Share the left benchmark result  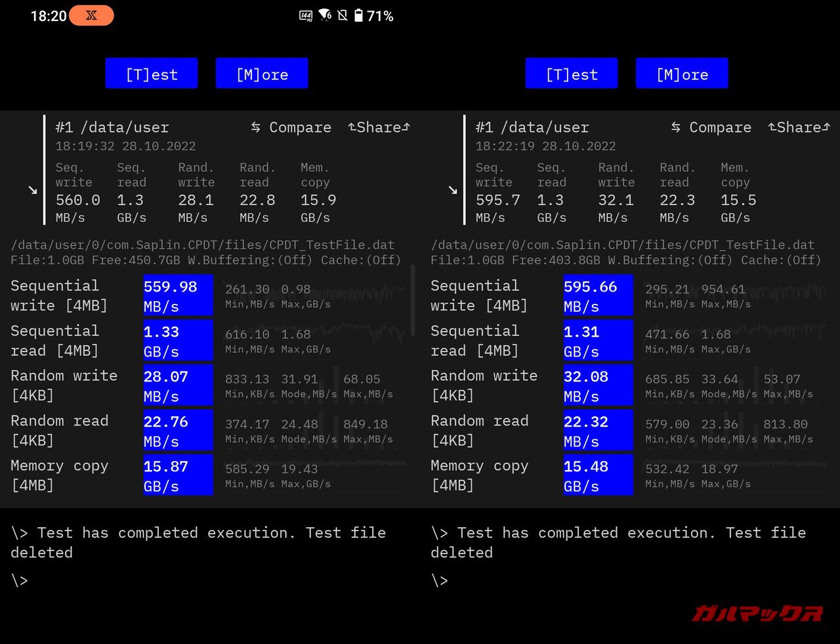click(379, 127)
